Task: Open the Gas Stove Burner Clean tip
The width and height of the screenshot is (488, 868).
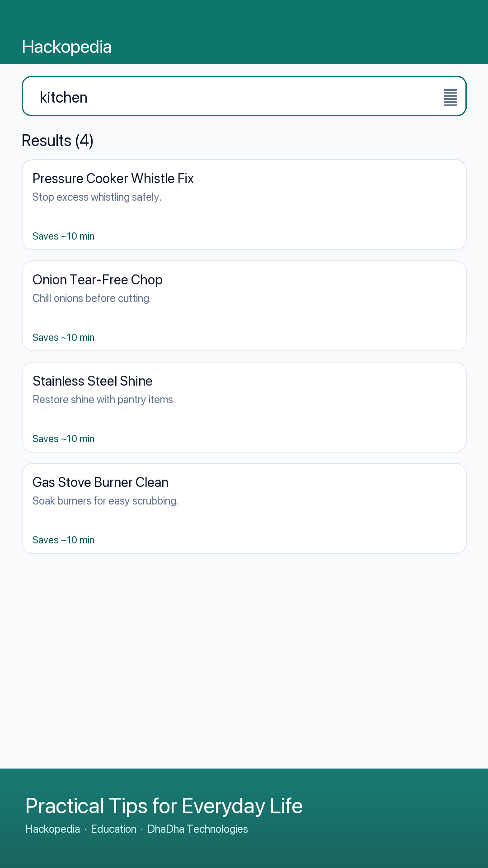Action: click(244, 508)
